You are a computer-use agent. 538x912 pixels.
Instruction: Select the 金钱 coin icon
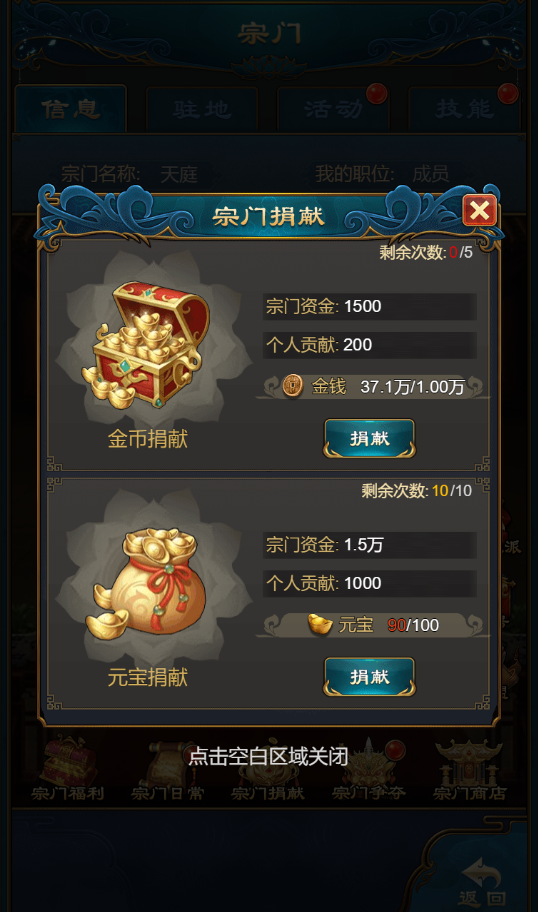point(293,386)
